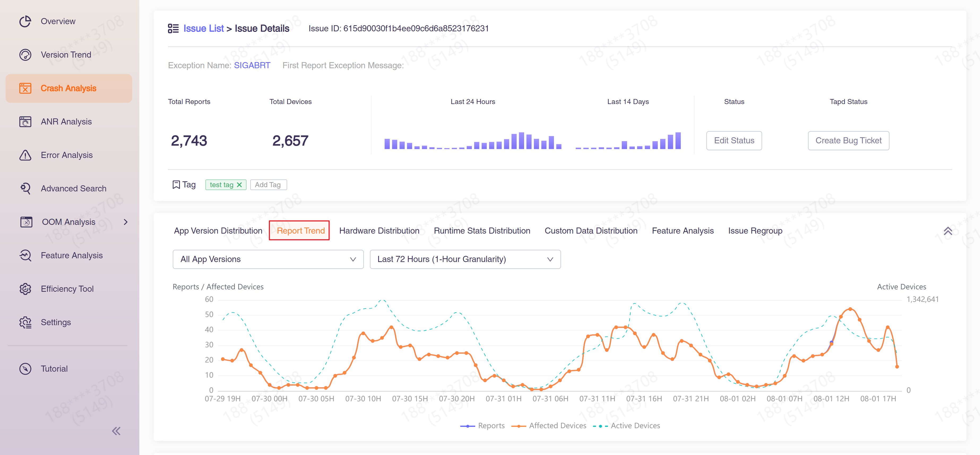Click the Issue List breadcrumb icon
Viewport: 980px width, 455px height.
[173, 28]
